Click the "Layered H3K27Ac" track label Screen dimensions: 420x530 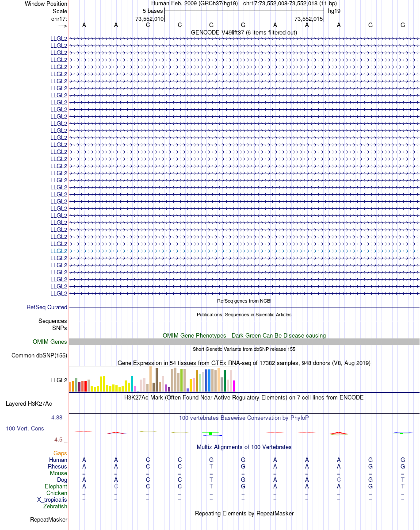(29, 403)
